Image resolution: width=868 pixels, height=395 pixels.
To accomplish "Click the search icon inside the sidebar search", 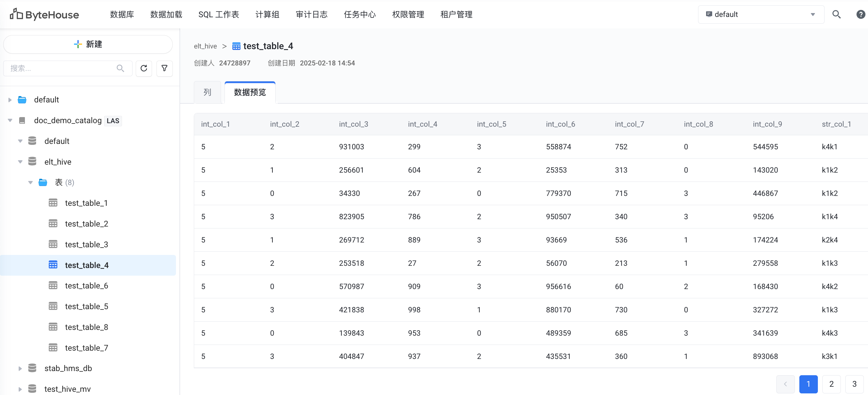I will click(120, 68).
